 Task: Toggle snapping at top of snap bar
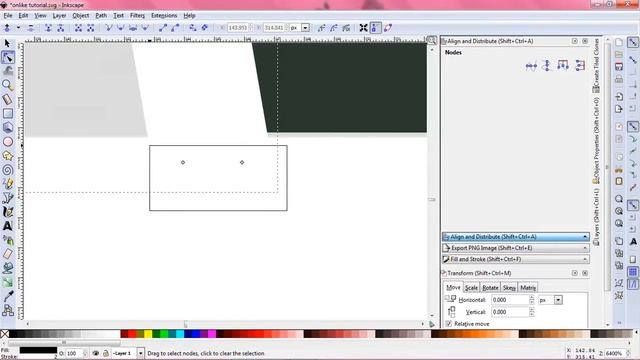tap(633, 43)
